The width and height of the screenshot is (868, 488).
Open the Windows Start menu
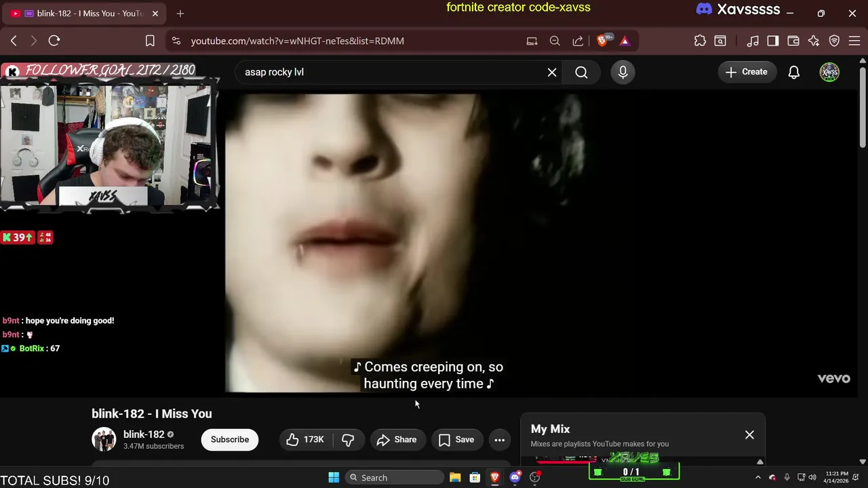pos(334,477)
